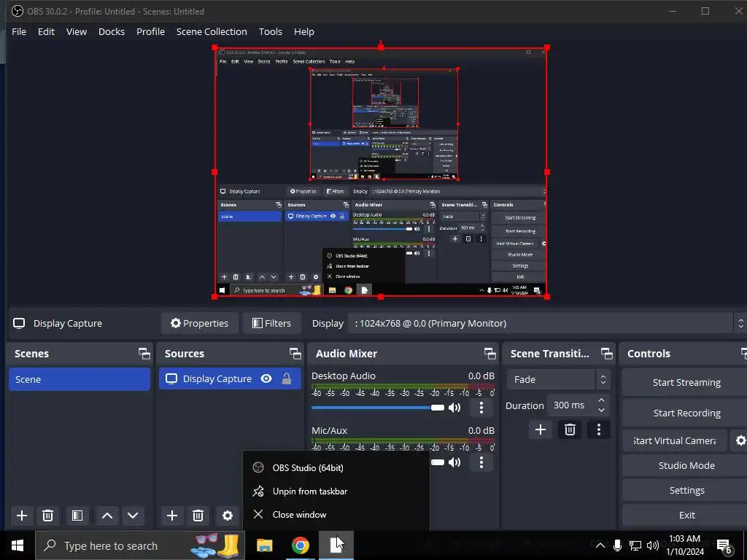Open File Explorer from taskbar

tap(264, 545)
